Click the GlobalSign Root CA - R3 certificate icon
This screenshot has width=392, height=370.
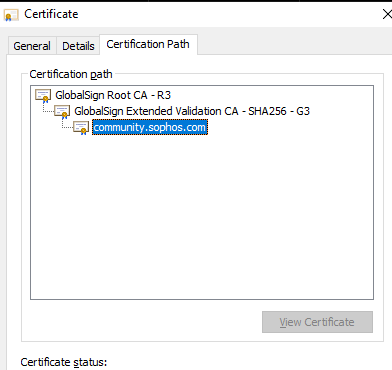coord(43,96)
